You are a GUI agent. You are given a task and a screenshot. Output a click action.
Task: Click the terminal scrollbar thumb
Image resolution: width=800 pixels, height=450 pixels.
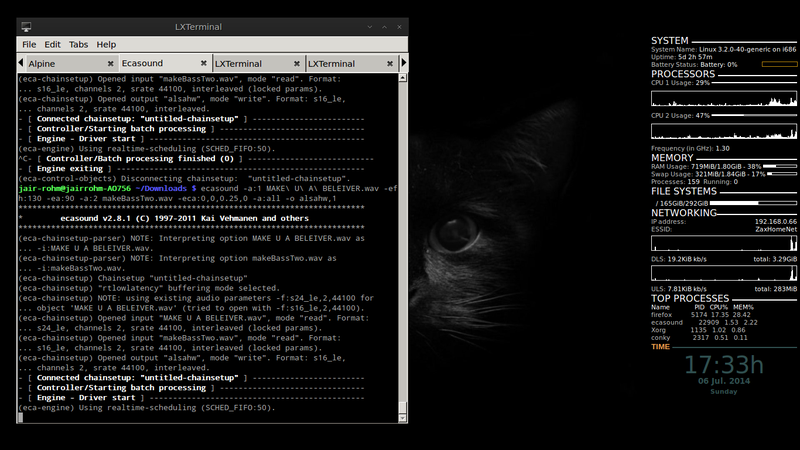pos(403,407)
